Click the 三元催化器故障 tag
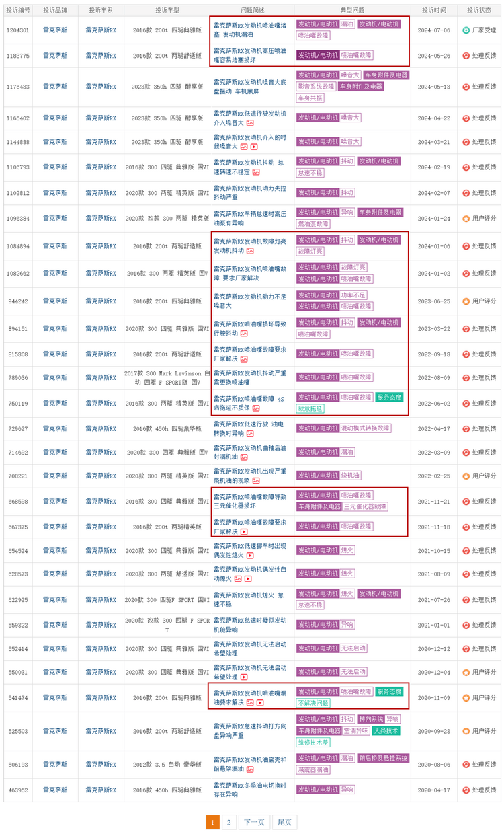 click(x=365, y=507)
